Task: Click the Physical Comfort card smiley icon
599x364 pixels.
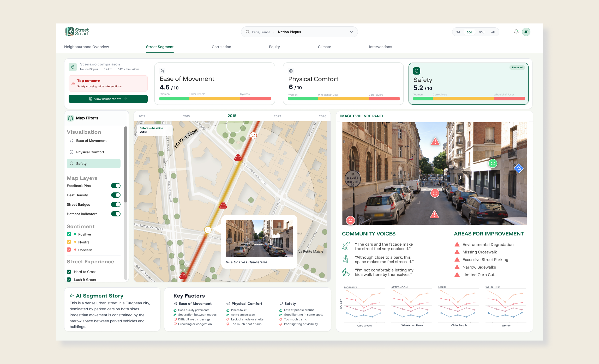Action: pos(291,71)
